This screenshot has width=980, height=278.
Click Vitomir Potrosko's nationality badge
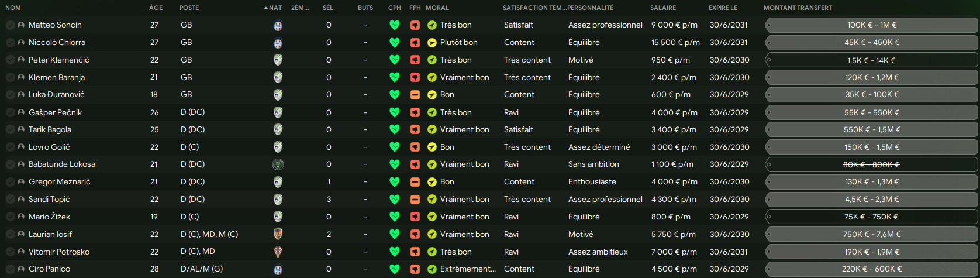click(x=278, y=252)
